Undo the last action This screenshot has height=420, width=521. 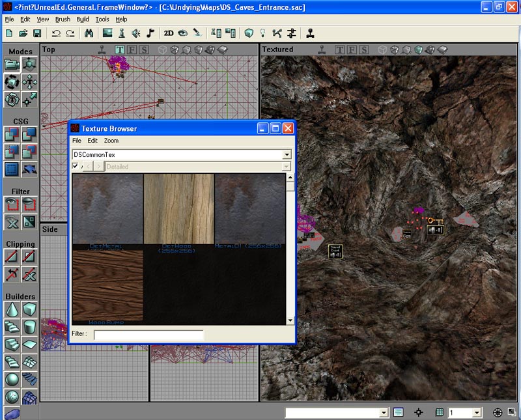pos(56,33)
